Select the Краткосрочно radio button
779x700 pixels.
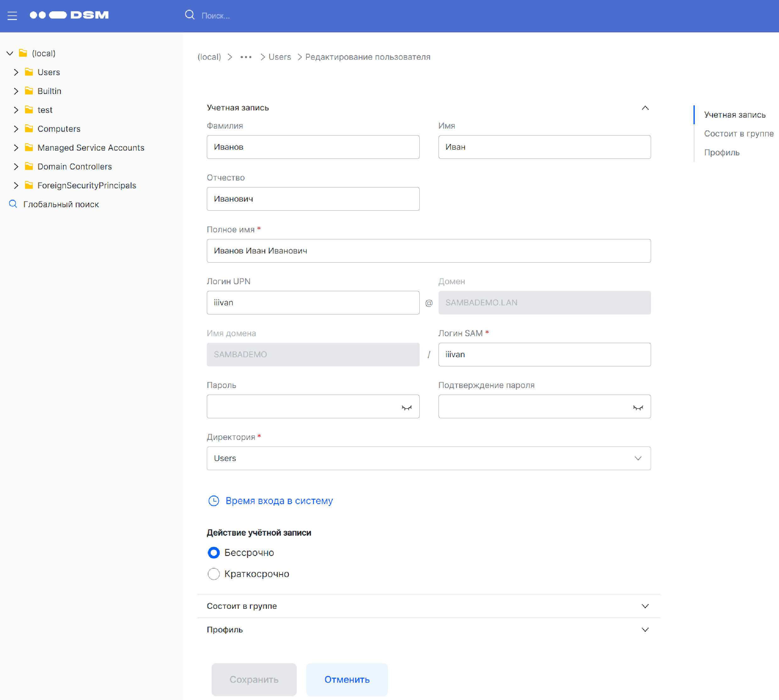[214, 574]
